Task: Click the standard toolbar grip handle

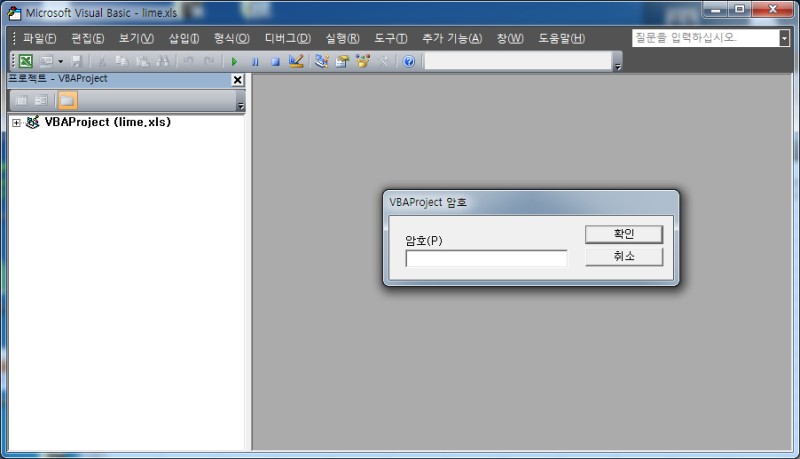Action: [14, 61]
